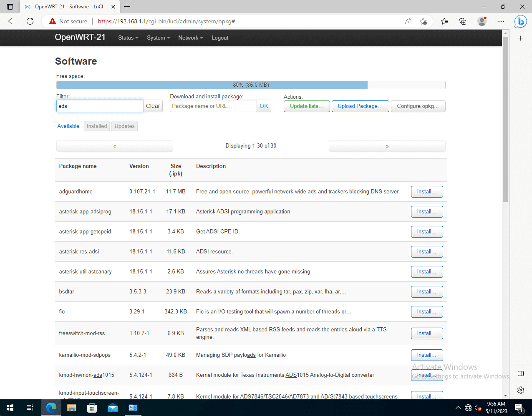532x416 pixels.
Task: Open the OpenWRT-21 home link
Action: click(x=80, y=37)
